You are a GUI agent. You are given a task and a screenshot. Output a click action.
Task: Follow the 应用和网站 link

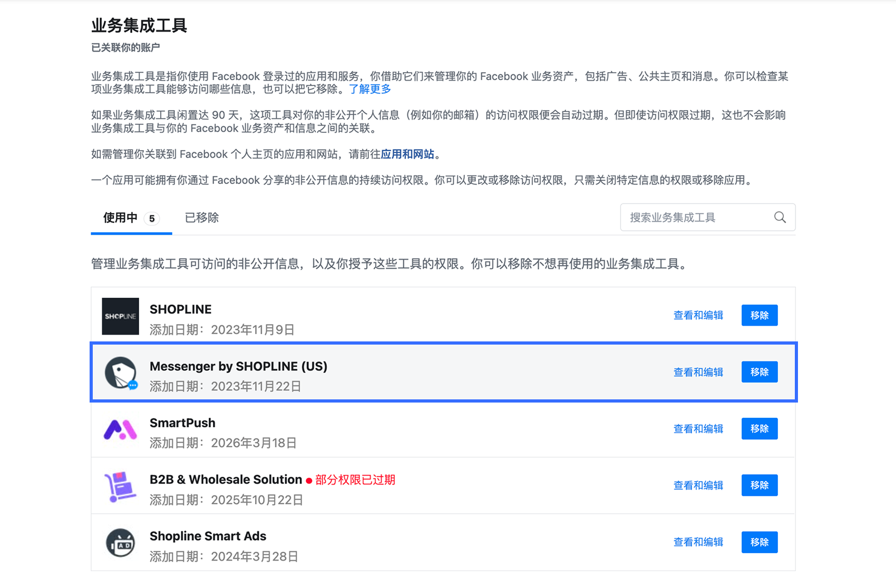tap(407, 154)
